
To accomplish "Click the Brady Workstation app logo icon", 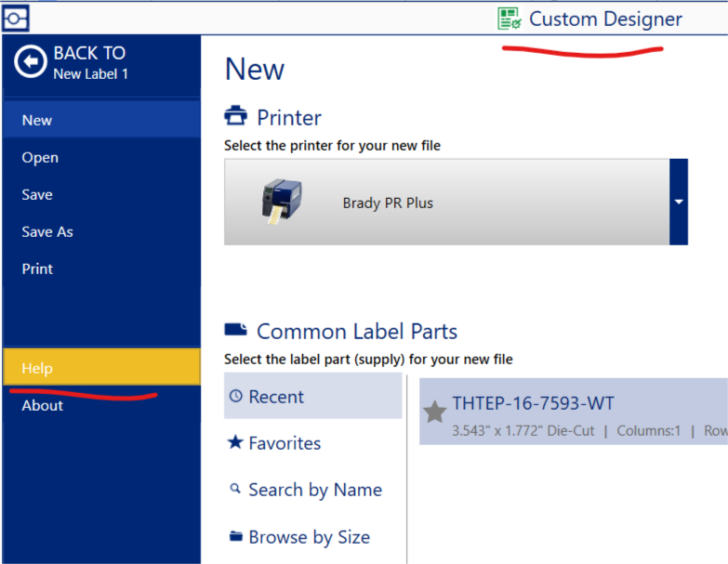I will click(x=16, y=17).
